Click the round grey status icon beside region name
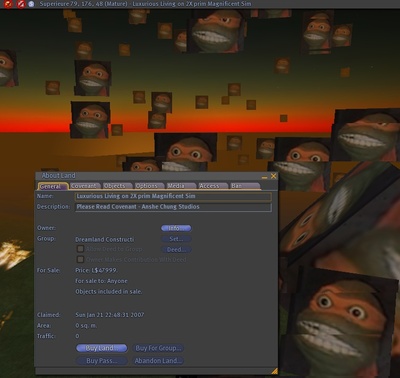This screenshot has width=400, height=378. click(31, 4)
